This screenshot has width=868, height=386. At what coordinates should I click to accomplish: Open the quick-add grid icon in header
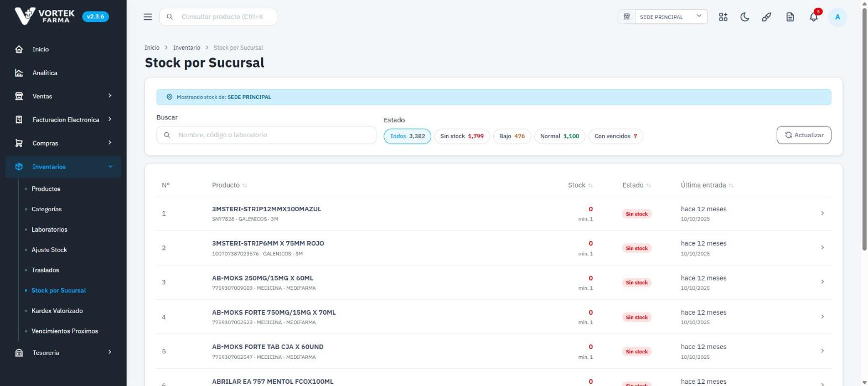pos(723,17)
